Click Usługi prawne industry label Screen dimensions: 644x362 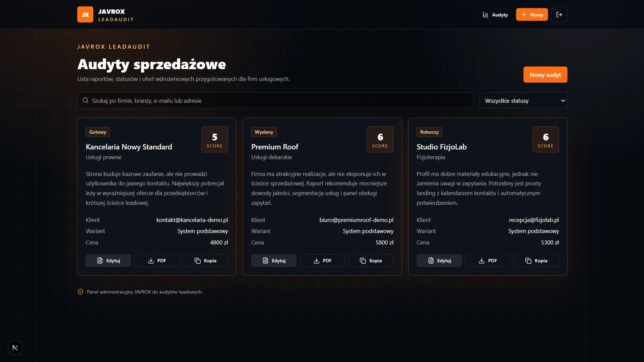(x=103, y=157)
